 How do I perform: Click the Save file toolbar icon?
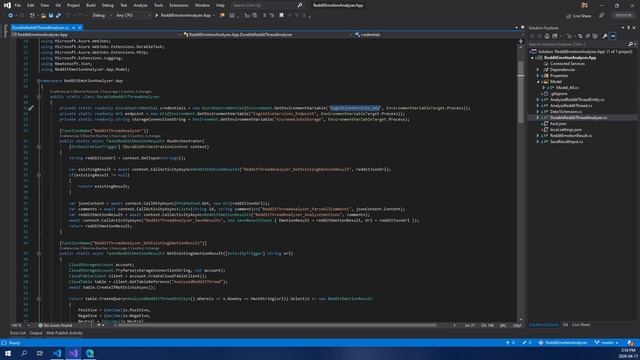coord(51,16)
